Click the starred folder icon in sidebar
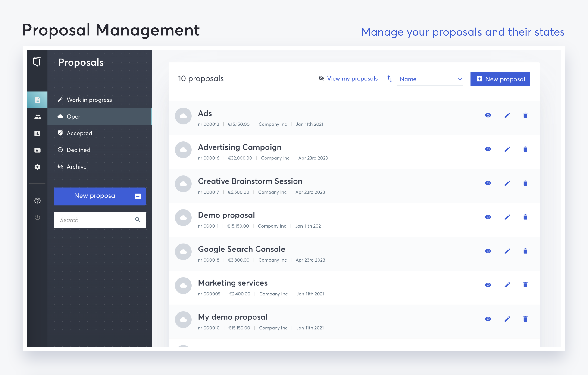Image resolution: width=588 pixels, height=375 pixels. [37, 150]
